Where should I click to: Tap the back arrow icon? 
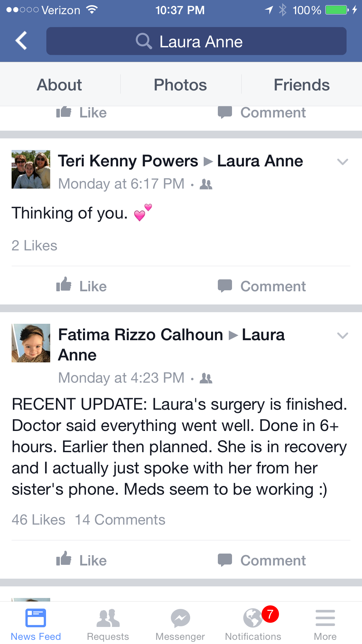point(21,41)
